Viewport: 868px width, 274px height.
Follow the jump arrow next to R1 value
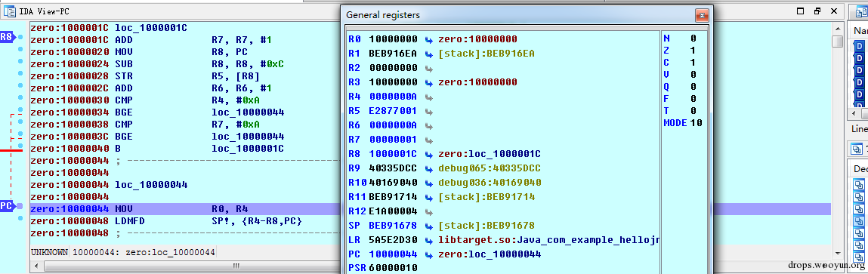pos(428,54)
